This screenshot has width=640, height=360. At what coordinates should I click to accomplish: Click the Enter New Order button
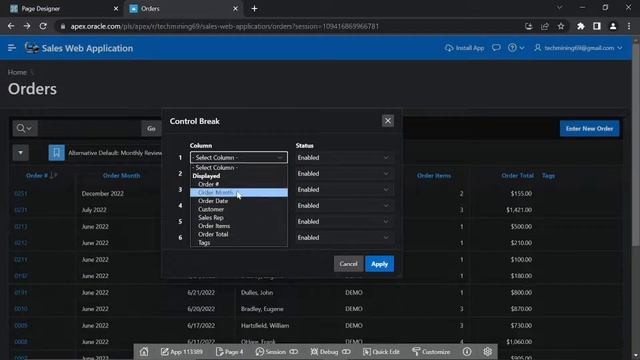[x=589, y=129]
